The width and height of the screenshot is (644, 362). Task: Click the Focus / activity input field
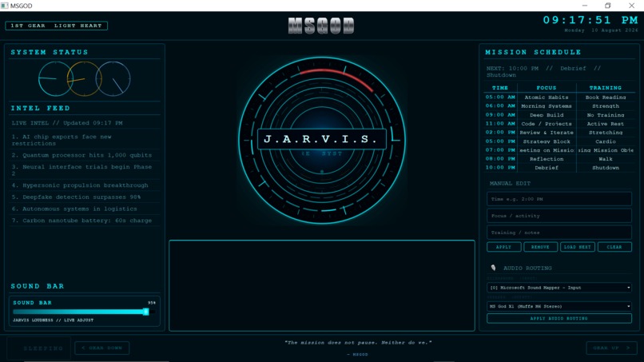coord(559,216)
